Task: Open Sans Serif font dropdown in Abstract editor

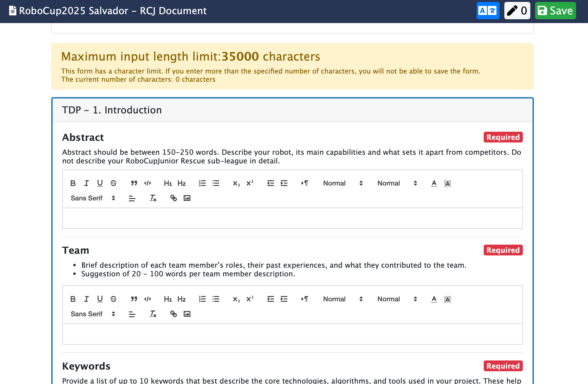Action: coord(93,198)
